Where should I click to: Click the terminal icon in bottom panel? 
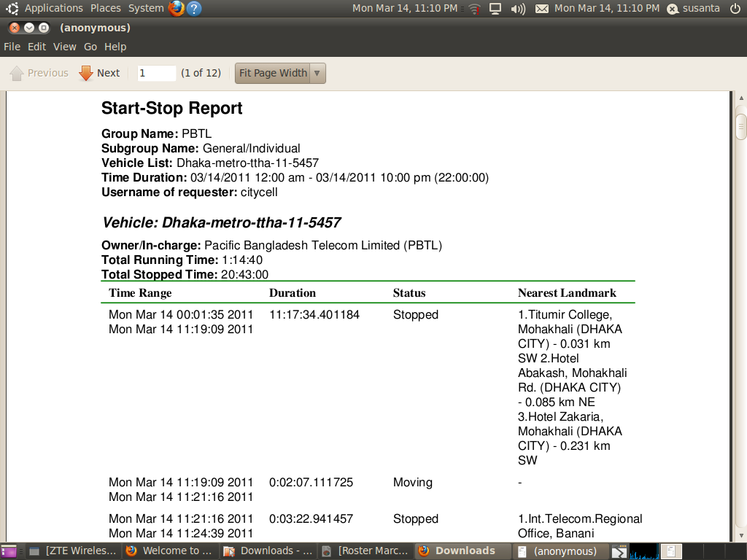pos(619,551)
